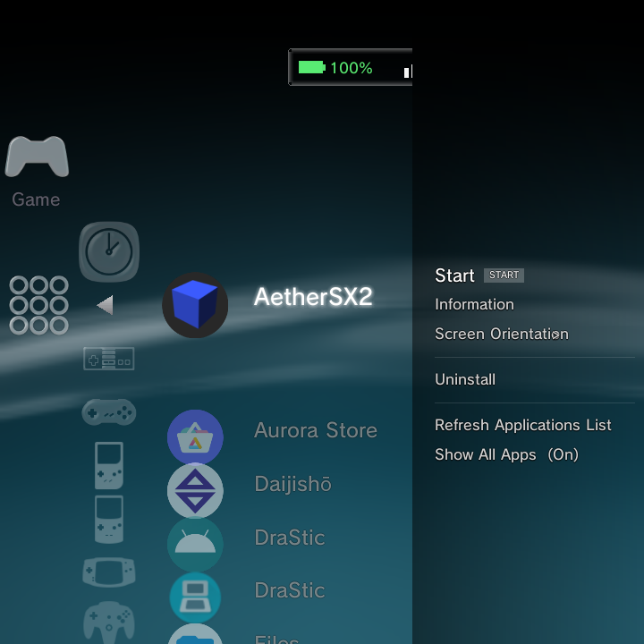Choose Start in the context menu
The height and width of the screenshot is (644, 644).
[x=454, y=275]
